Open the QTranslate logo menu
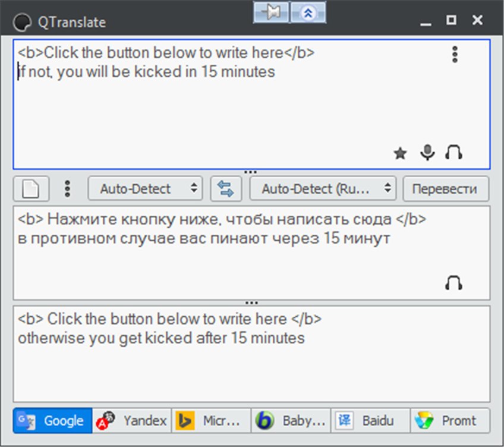This screenshot has height=447, width=504. coord(22,23)
